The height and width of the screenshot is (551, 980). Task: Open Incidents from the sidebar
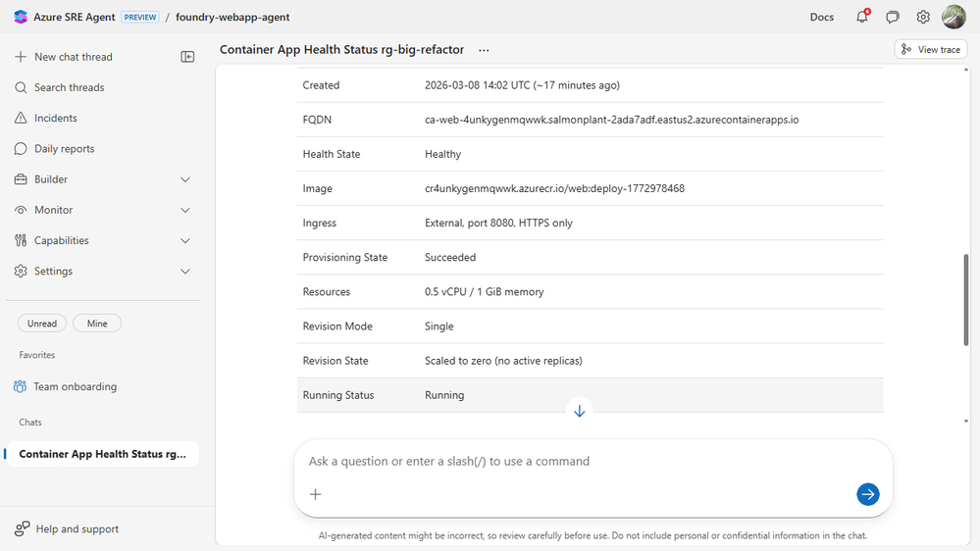56,118
